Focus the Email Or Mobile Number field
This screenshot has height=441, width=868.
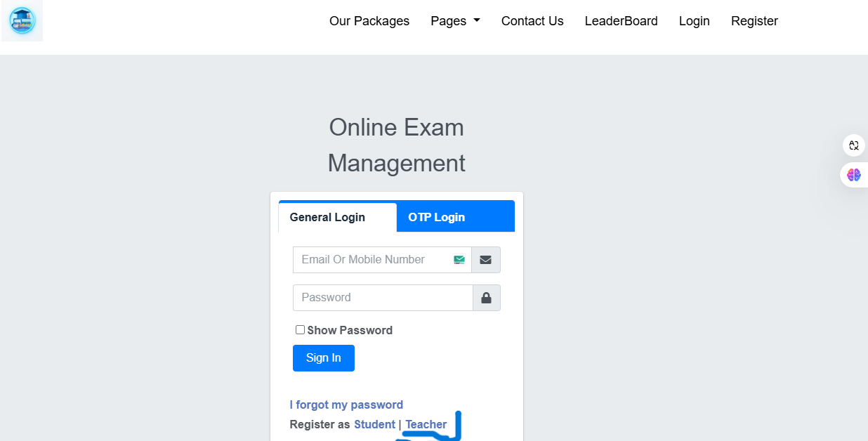(372, 260)
